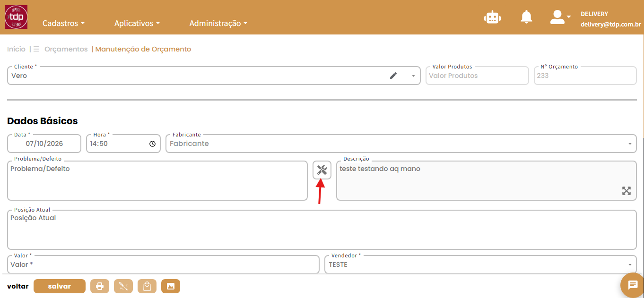Click the salvar button

click(60, 286)
